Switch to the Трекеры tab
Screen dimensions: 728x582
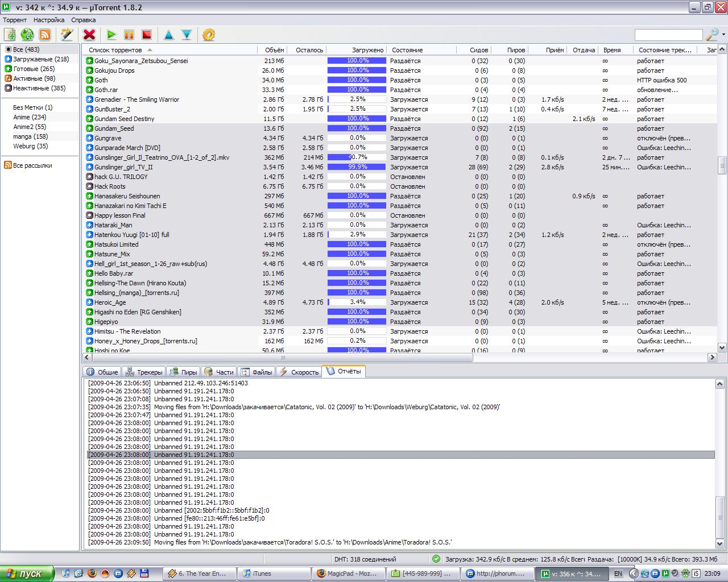(144, 372)
